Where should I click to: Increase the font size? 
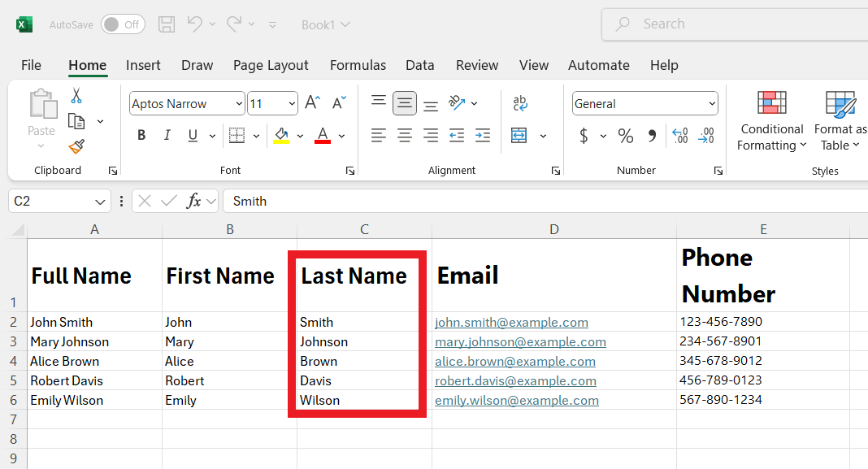coord(312,103)
